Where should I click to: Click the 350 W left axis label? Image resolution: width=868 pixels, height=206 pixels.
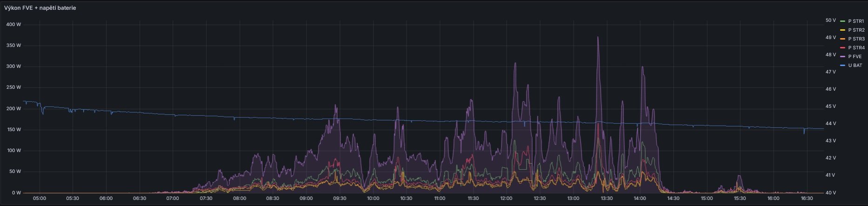pyautogui.click(x=14, y=46)
